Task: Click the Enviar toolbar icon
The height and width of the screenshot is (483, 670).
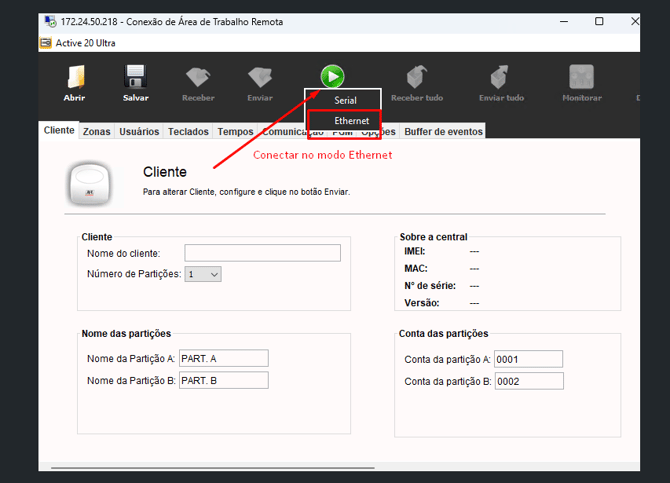Action: coord(260,77)
